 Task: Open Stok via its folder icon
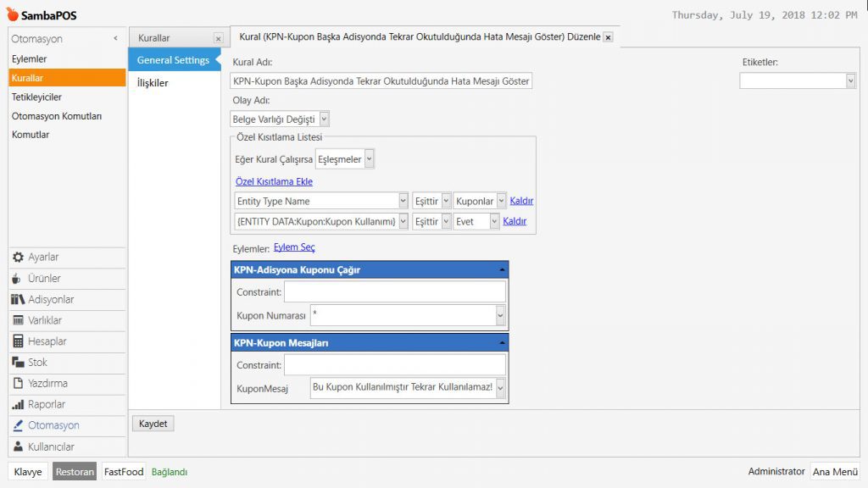(x=18, y=363)
